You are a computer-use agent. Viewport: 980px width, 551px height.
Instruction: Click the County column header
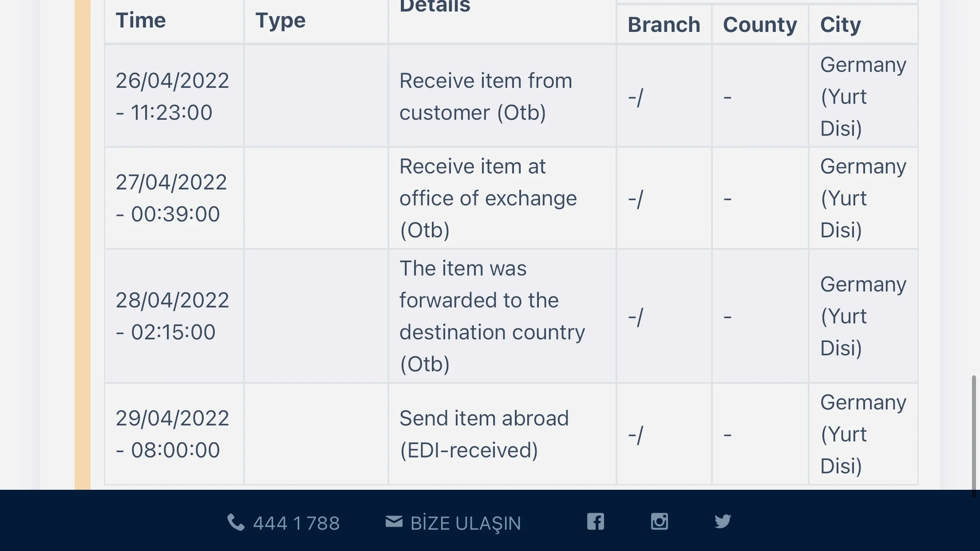coord(760,24)
